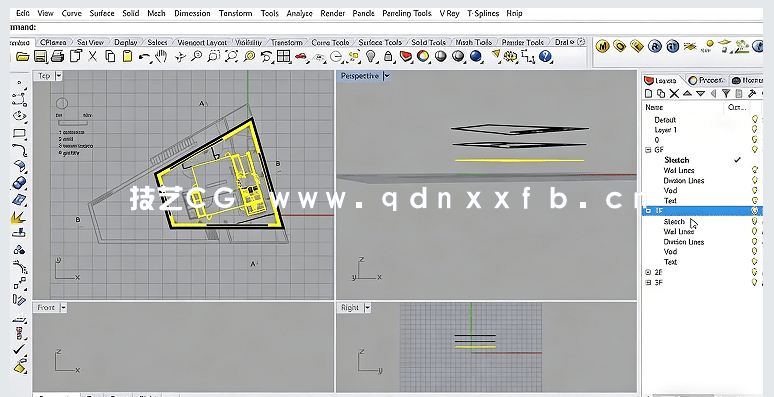Start V-Ray render with the R icon
774x397 pixels.
655,46
